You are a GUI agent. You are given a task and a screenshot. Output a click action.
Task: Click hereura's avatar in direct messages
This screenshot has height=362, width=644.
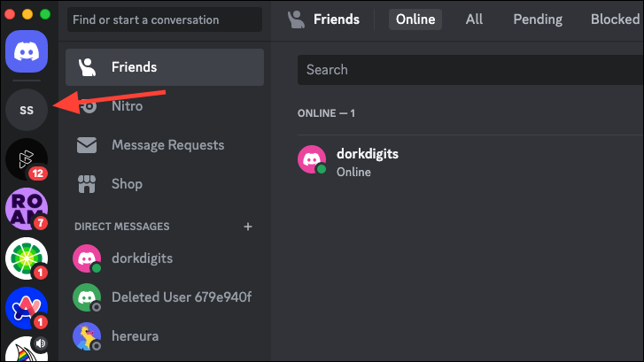click(x=87, y=336)
